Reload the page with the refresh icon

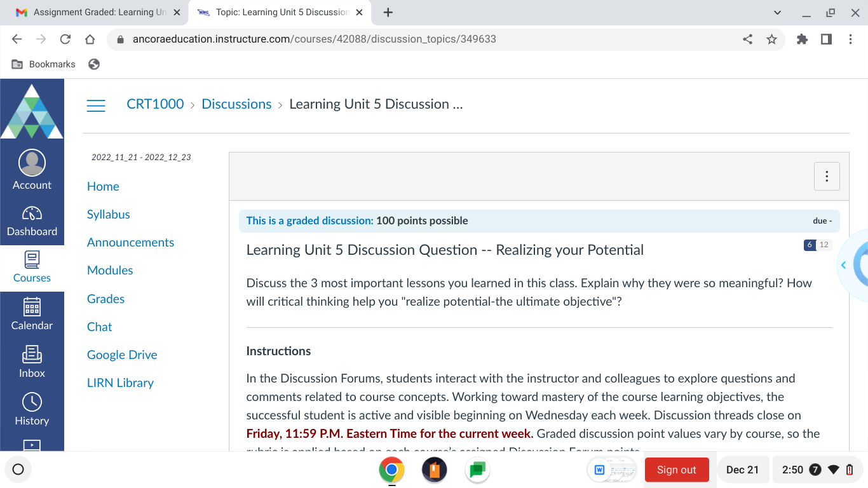click(65, 39)
